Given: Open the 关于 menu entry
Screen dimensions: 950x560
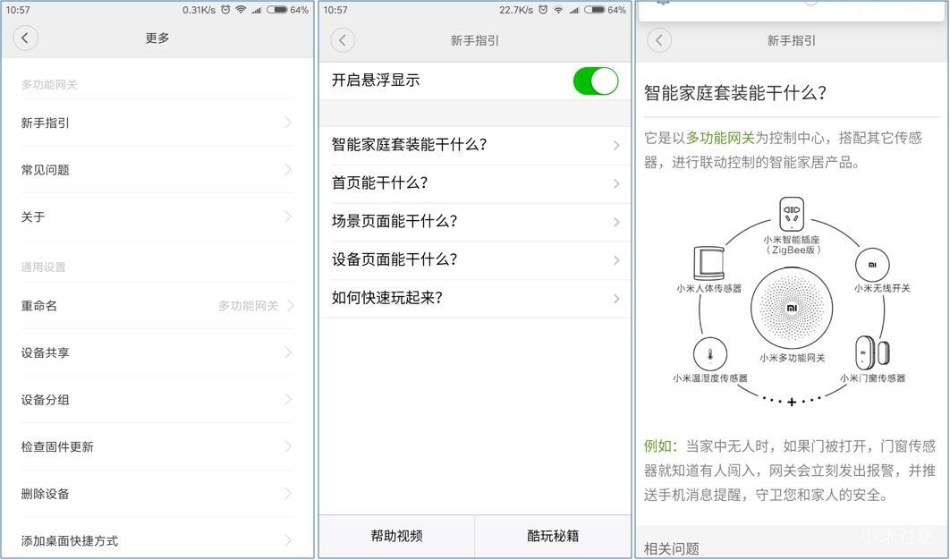Looking at the screenshot, I should [x=157, y=216].
